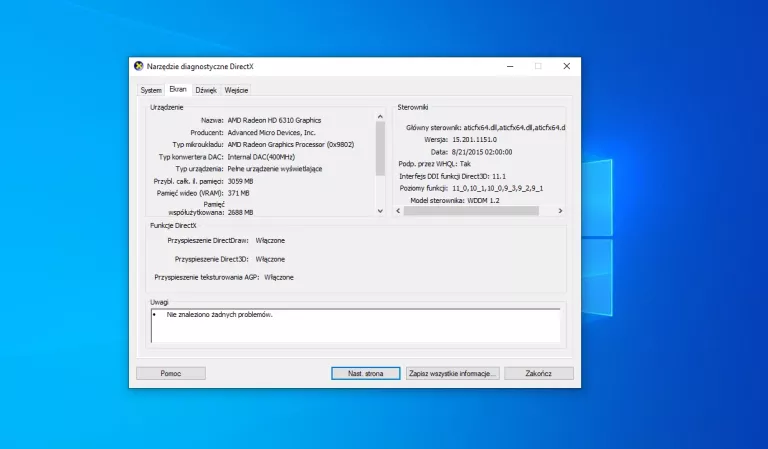This screenshot has height=449, width=768.
Task: Click the text 'Advanced Micro Devices, Inc.'
Action: click(271, 132)
